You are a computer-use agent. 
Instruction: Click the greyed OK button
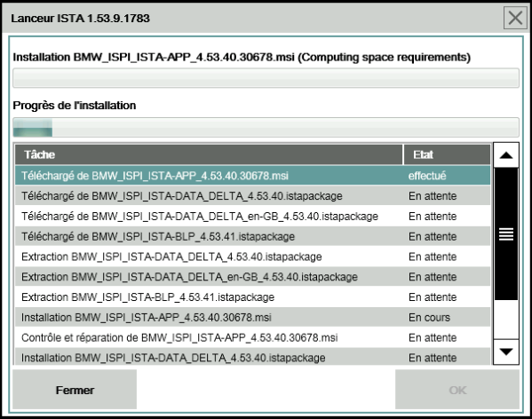click(x=457, y=390)
